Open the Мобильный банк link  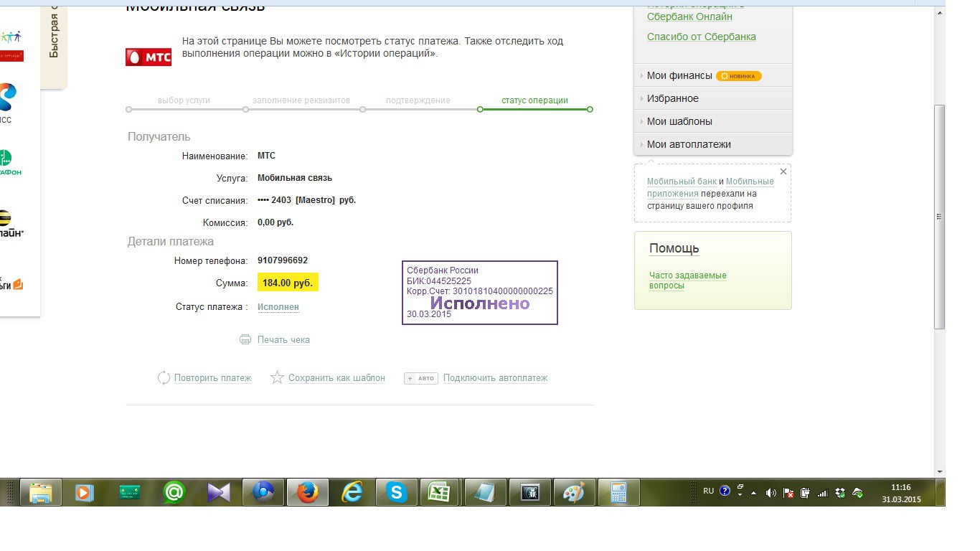pos(682,182)
